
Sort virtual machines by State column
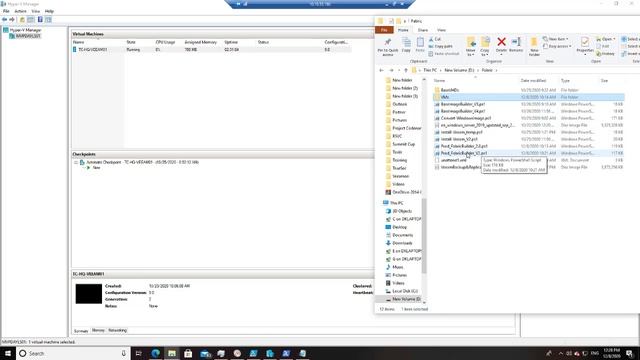(131, 42)
